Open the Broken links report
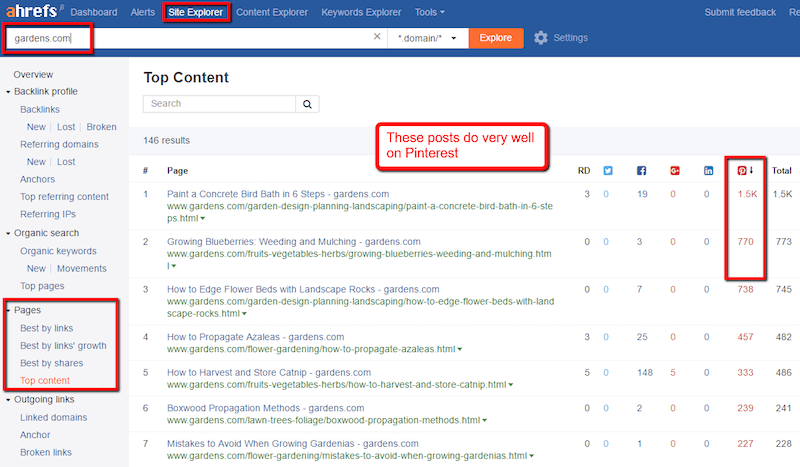This screenshot has height=467, width=800. pyautogui.click(x=46, y=452)
